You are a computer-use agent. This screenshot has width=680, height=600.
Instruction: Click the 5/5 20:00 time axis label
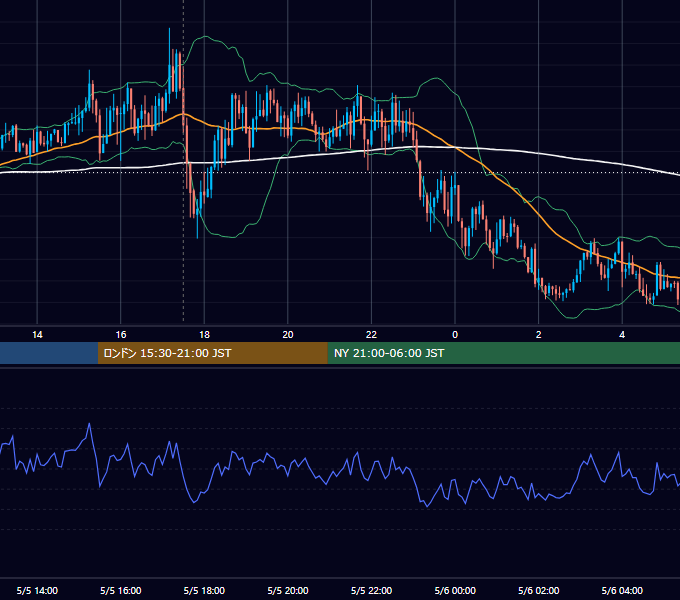(x=288, y=590)
